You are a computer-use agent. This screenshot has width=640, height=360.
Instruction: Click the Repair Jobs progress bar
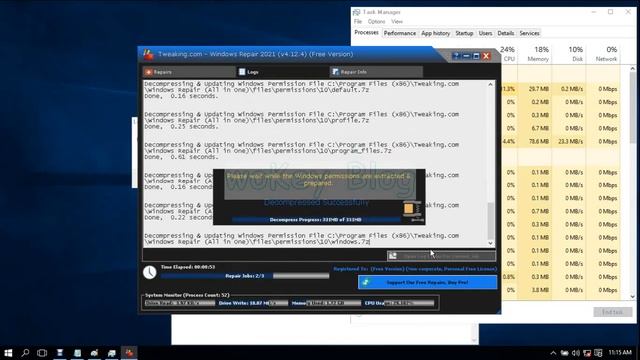(245, 276)
